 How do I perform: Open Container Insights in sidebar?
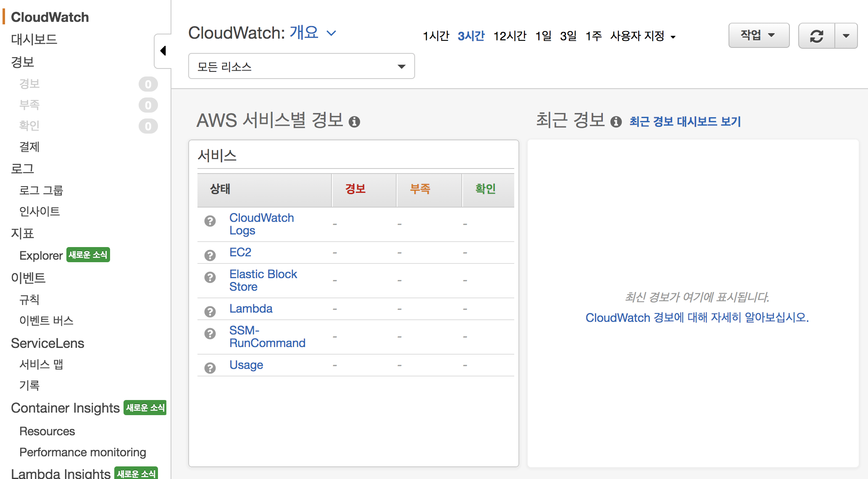[x=66, y=408]
